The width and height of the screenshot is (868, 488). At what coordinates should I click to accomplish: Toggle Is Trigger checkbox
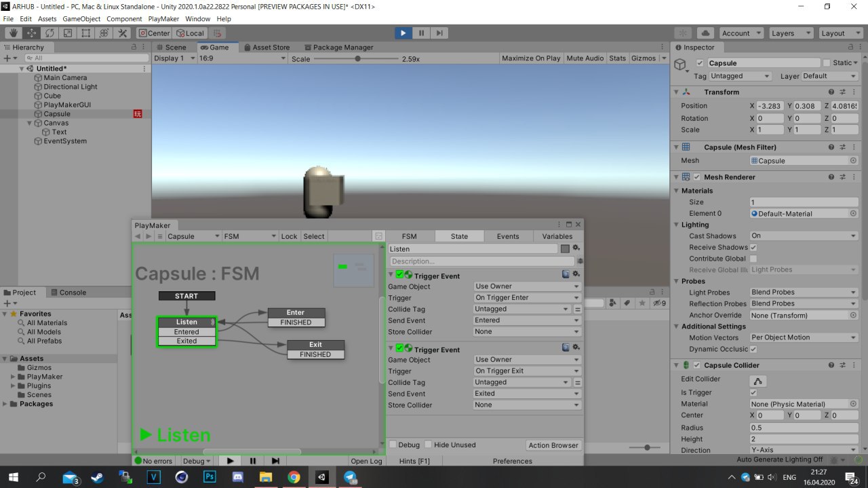pyautogui.click(x=753, y=392)
